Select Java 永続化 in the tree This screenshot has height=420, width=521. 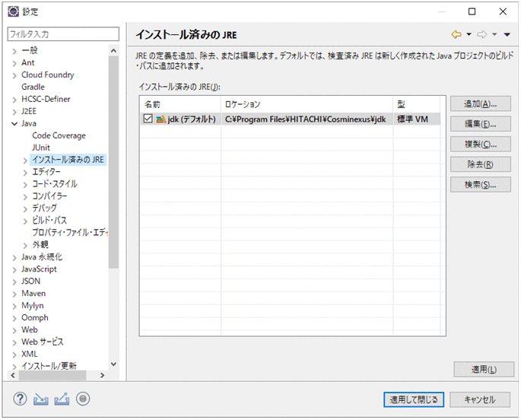click(42, 256)
